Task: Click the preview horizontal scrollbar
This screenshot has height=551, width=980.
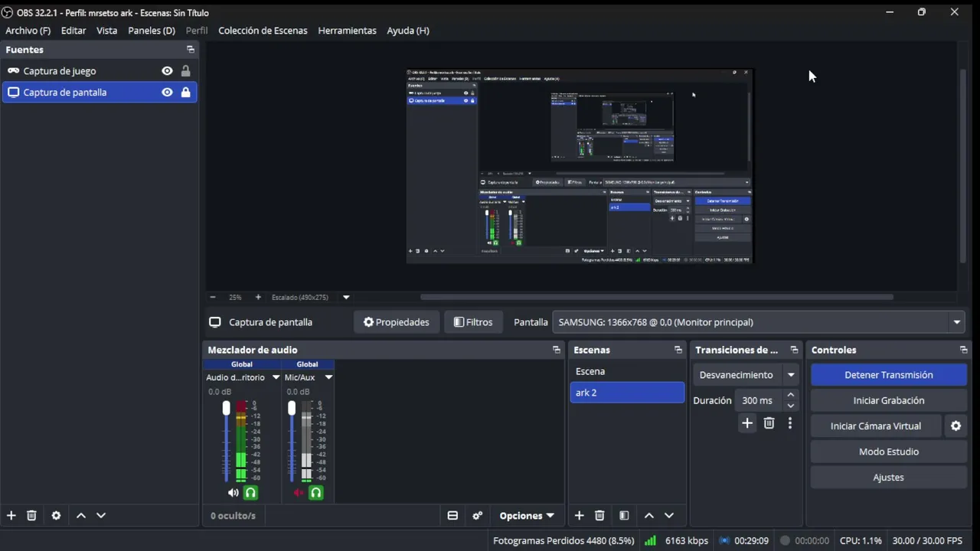Action: [x=657, y=297]
